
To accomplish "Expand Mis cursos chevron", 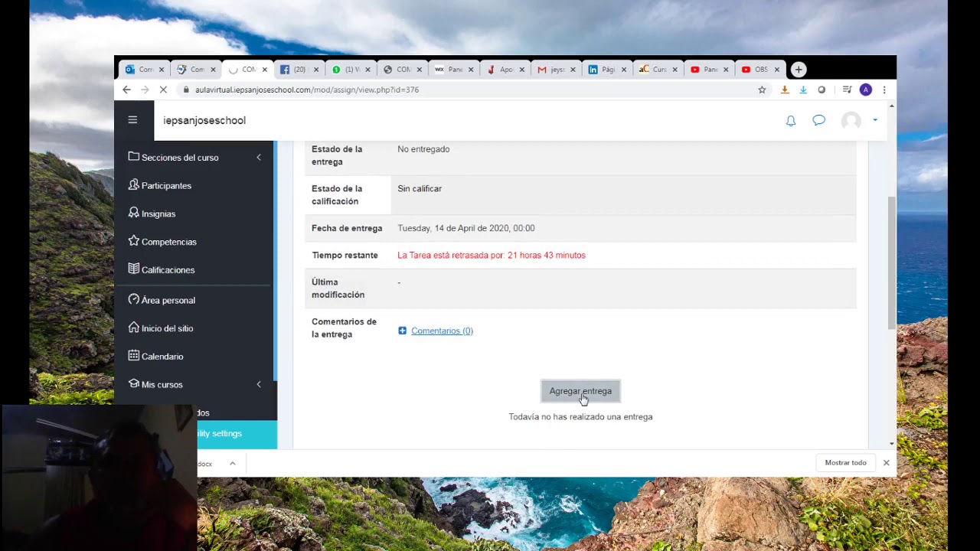I will click(259, 384).
